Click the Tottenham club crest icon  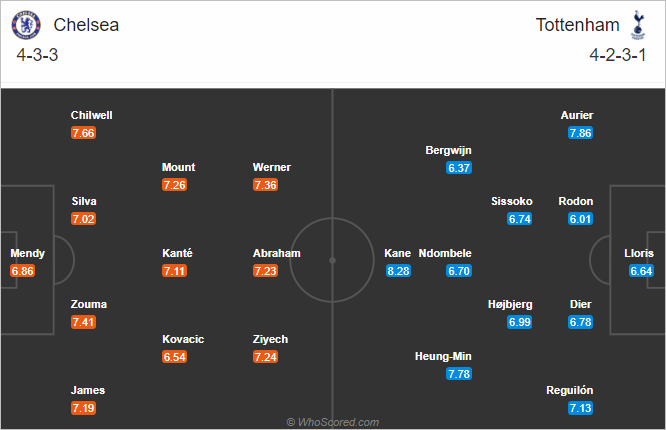pos(638,25)
